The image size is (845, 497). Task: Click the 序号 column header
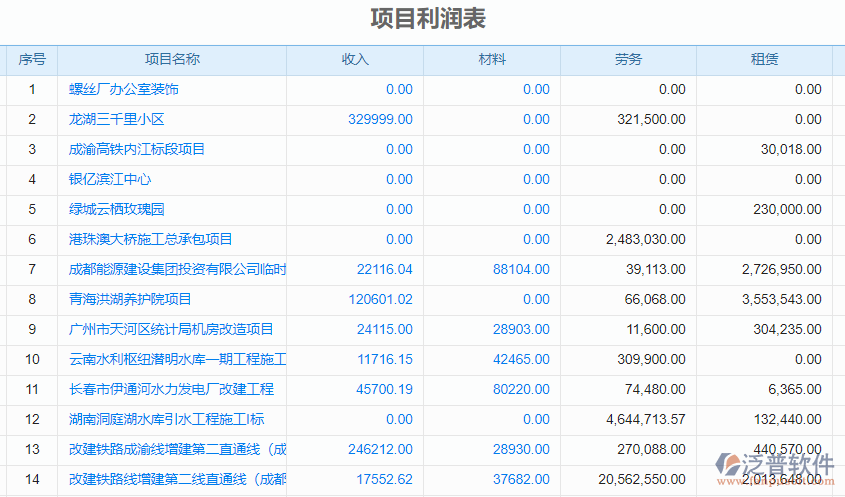32,60
